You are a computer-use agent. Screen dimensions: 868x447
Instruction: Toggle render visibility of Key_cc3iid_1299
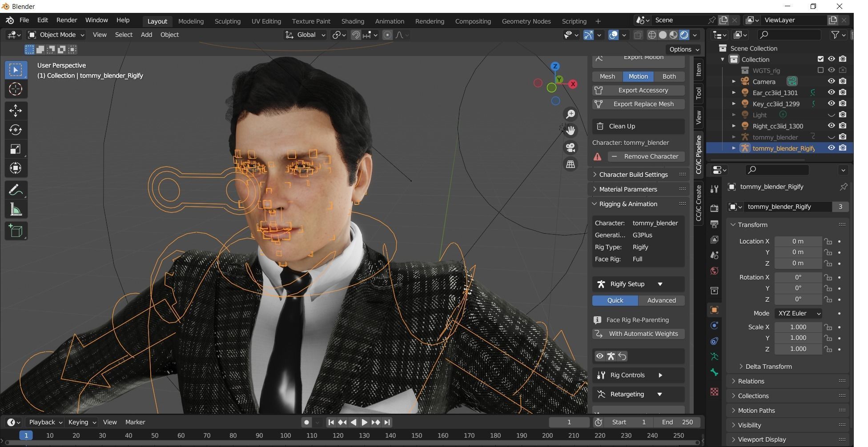tap(843, 104)
